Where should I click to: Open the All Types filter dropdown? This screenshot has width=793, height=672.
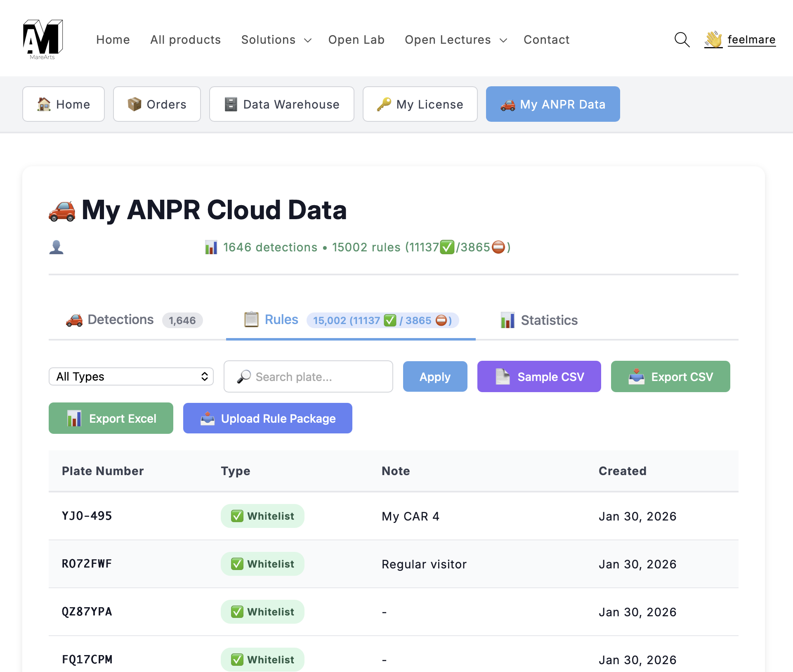click(131, 376)
